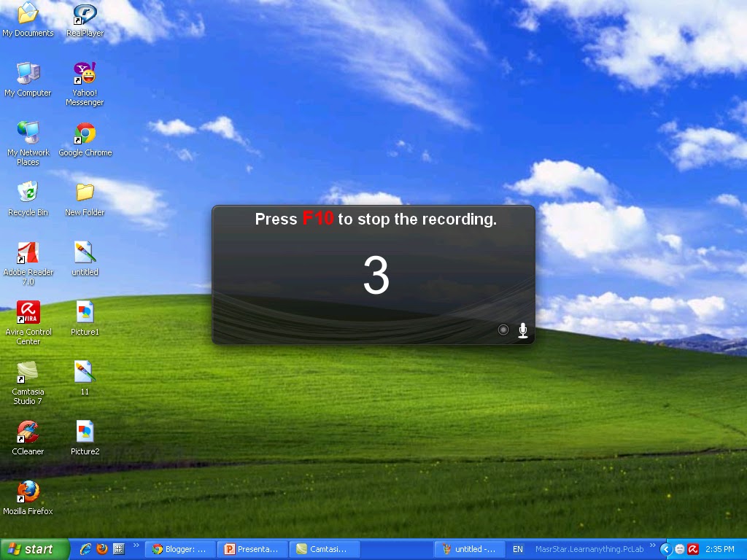Expand hidden Quick Launch items chevron
Image resolution: width=747 pixels, height=560 pixels.
pos(136,545)
